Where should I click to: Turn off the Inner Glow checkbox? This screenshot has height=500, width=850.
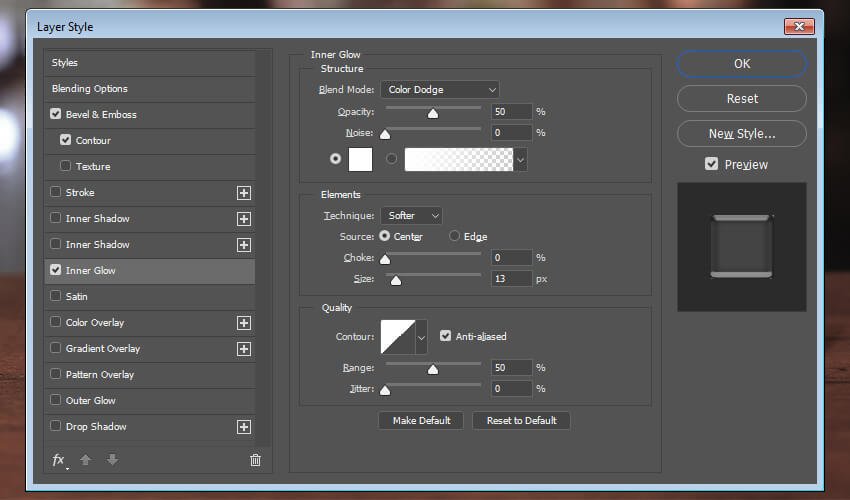(55, 270)
